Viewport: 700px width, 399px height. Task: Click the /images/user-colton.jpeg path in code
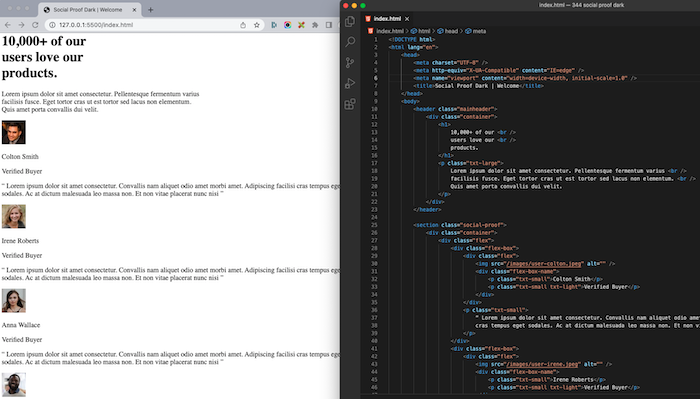(544, 264)
